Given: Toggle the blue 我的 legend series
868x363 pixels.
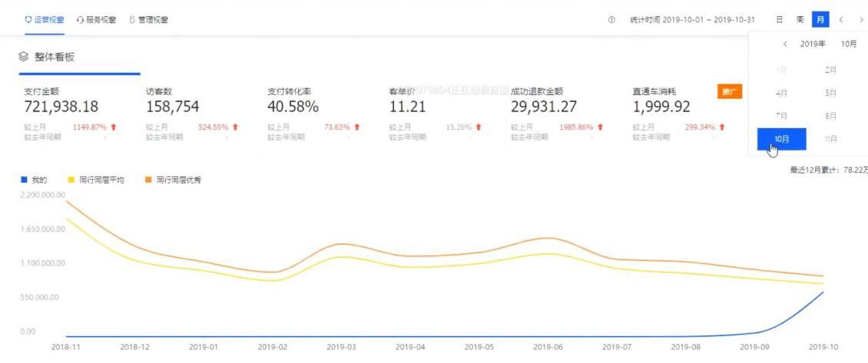Looking at the screenshot, I should click(35, 180).
